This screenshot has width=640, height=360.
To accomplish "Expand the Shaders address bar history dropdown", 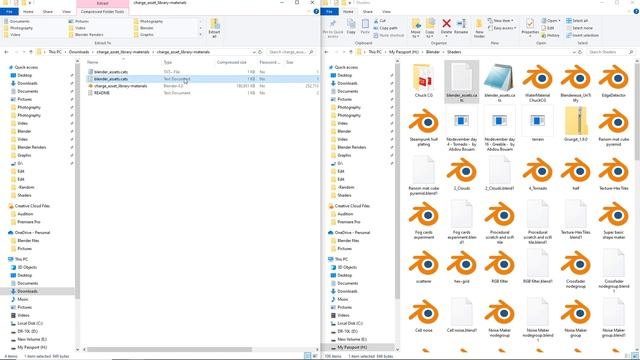I will tap(574, 52).
